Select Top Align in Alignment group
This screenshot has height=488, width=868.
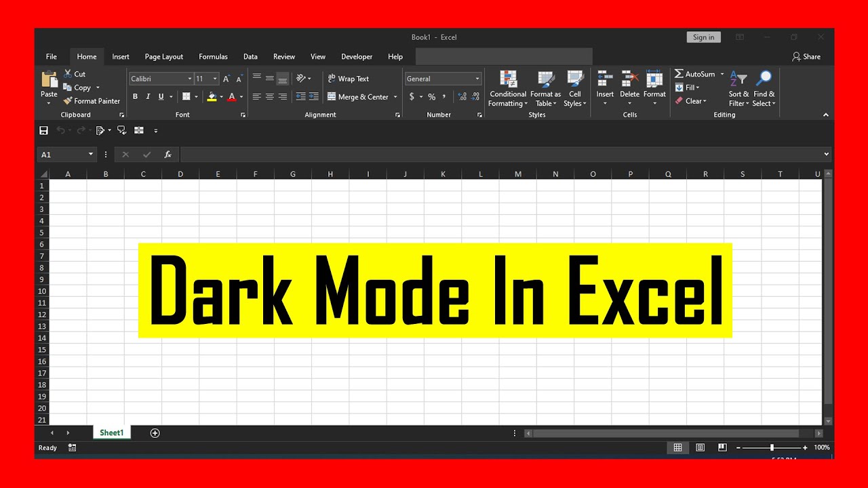(256, 79)
